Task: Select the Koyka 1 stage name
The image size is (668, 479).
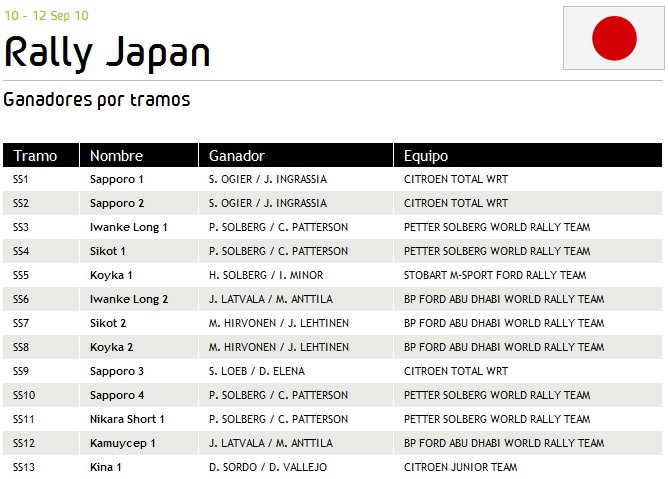Action: coord(111,275)
